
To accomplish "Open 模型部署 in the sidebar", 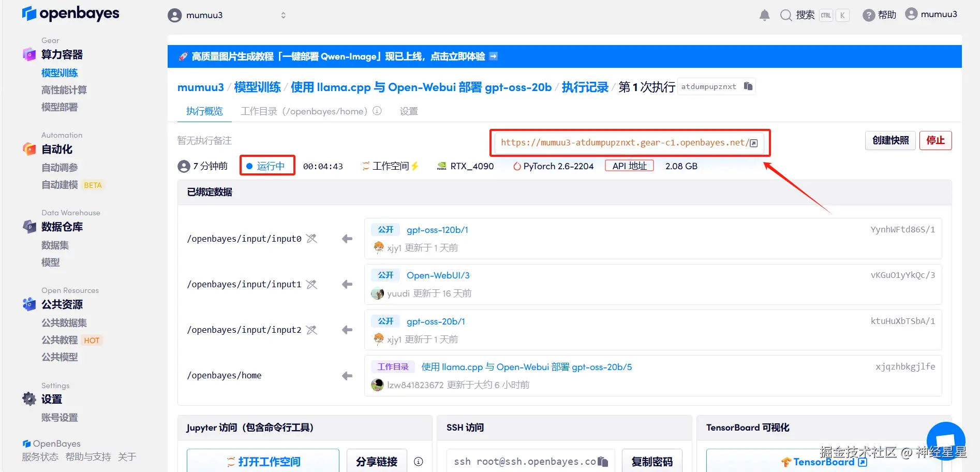I will pyautogui.click(x=60, y=107).
